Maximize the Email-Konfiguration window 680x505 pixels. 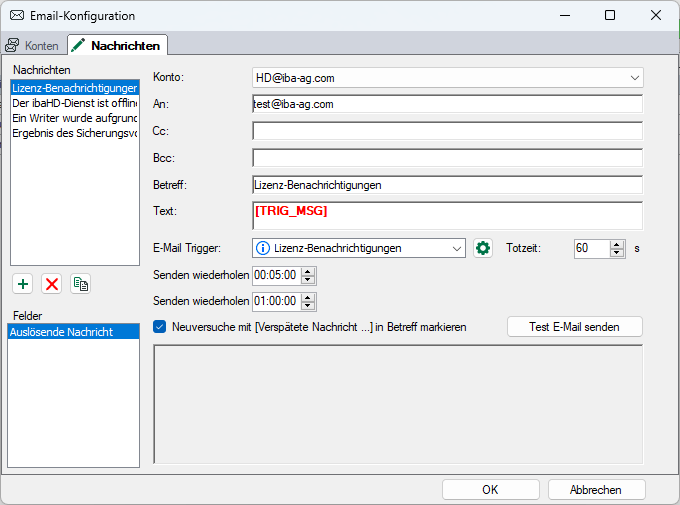[610, 15]
